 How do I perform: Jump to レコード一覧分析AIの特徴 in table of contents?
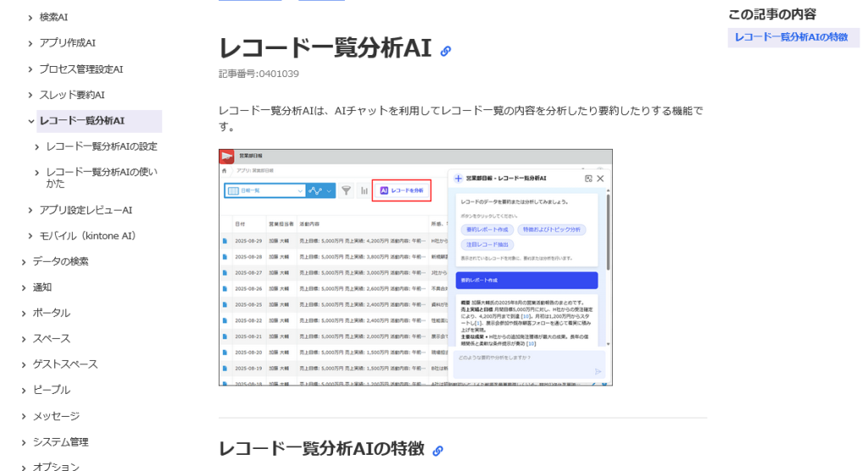pyautogui.click(x=791, y=37)
